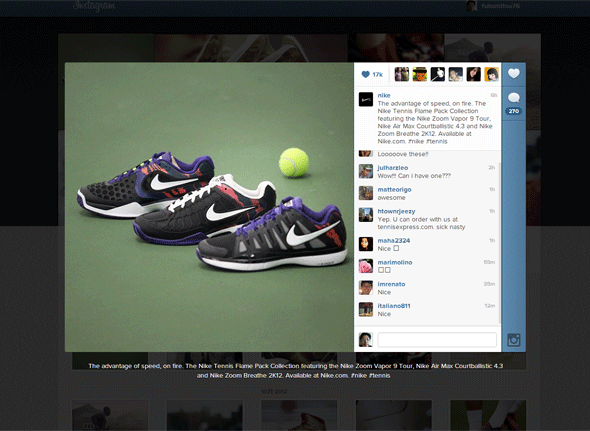Viewport: 590px width, 431px height.
Task: Click the 'Looooove these!!' comment text
Action: point(403,154)
